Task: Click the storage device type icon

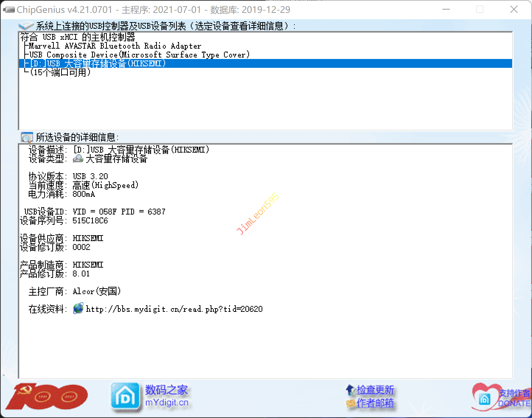Action: 78,159
